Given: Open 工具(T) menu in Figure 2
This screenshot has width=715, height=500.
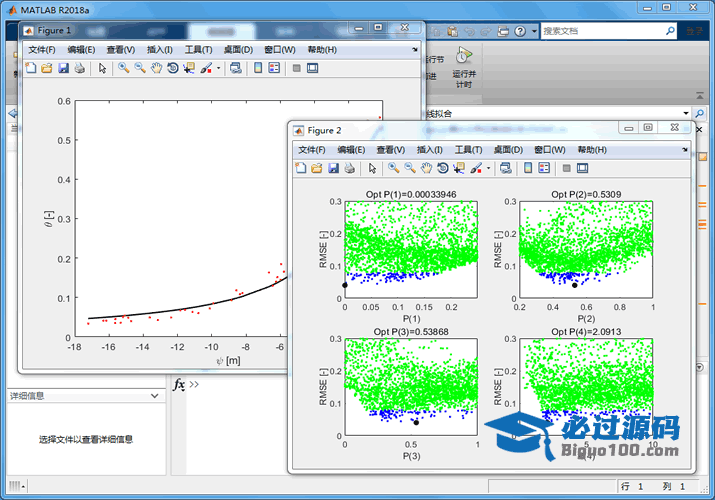Looking at the screenshot, I should pos(468,149).
